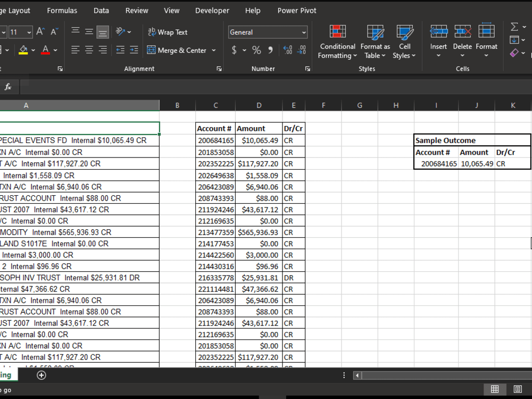The height and width of the screenshot is (399, 532).
Task: Decrease indent of cell
Action: point(120,50)
